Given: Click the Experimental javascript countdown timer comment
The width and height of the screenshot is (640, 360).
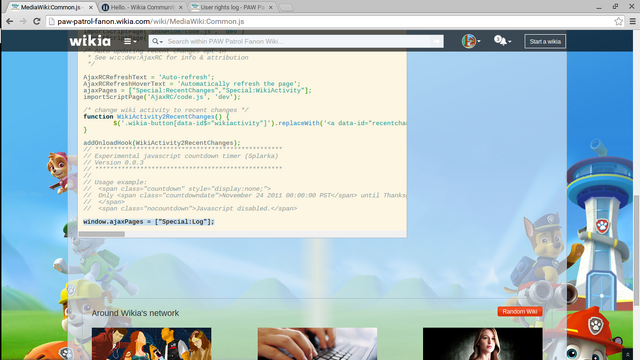Looking at the screenshot, I should pos(181,156).
